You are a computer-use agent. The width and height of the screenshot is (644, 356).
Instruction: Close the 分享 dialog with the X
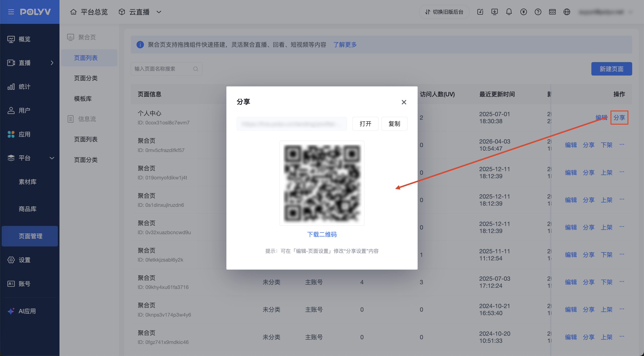[x=404, y=102]
